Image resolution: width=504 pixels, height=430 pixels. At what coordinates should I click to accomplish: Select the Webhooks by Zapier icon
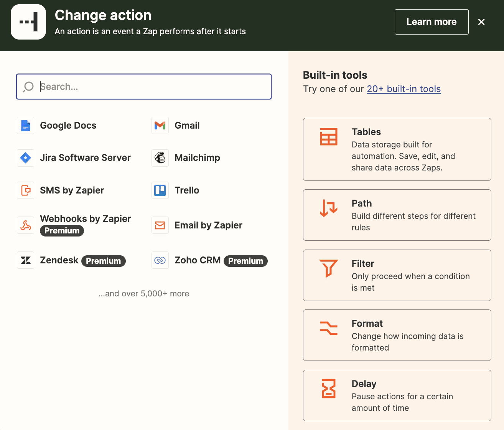[x=26, y=225]
